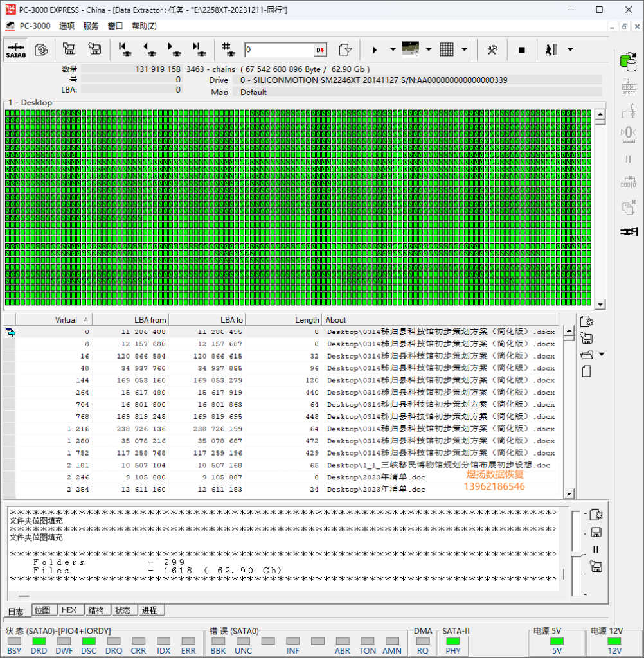Click the gear document icon in log panel
The width and height of the screenshot is (644, 658).
[596, 515]
